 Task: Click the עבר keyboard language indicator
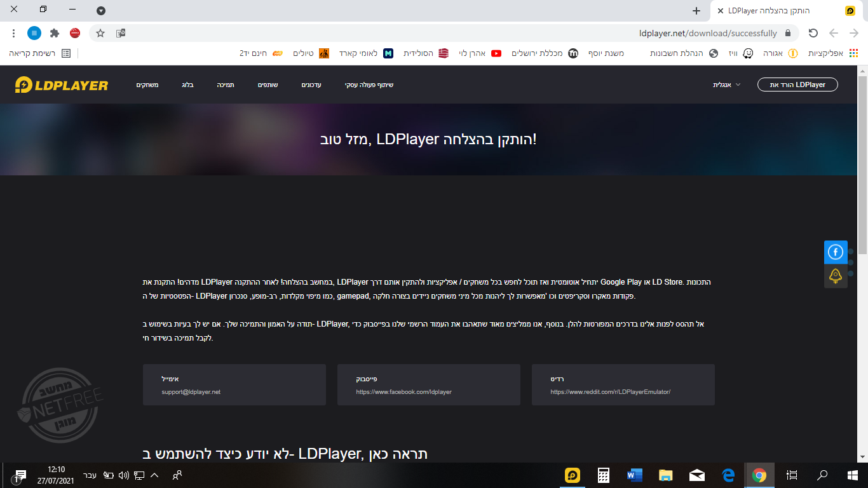[90, 475]
